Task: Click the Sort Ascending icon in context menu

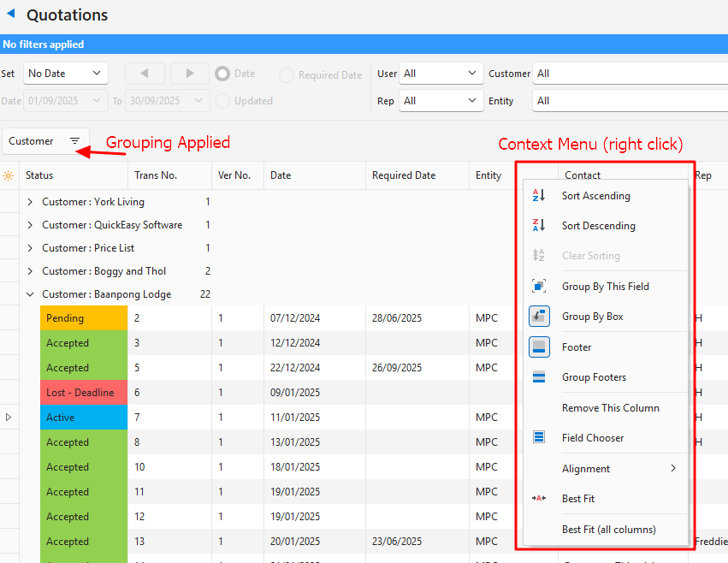Action: point(539,196)
